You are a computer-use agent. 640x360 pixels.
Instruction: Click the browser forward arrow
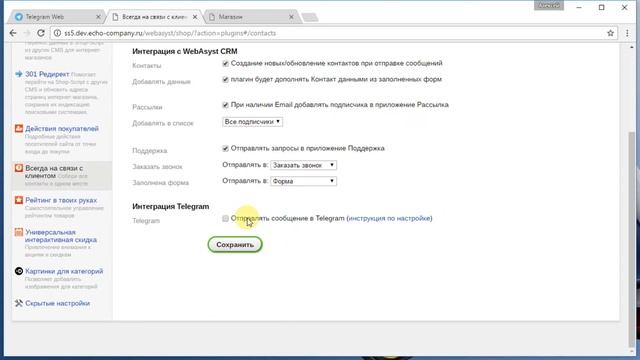27,33
